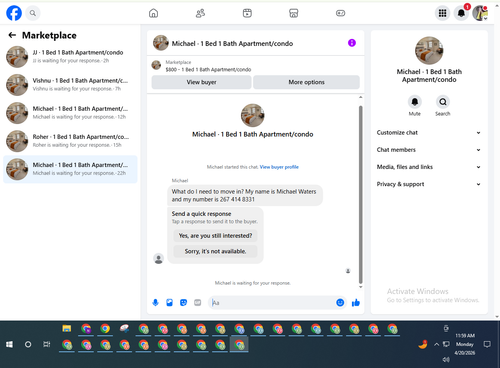Viewport: 500px width, 368px height.
Task: Click the Marketplace $800 listing thumbnail
Action: tap(156, 65)
